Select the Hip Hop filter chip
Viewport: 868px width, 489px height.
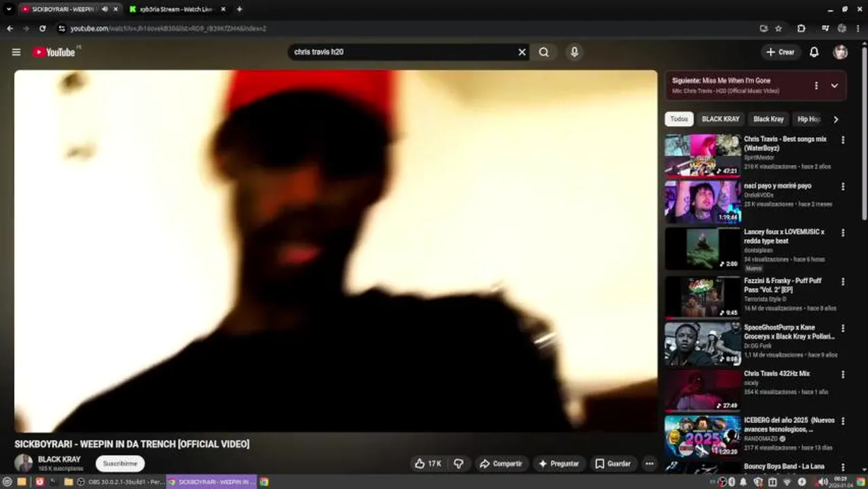tap(809, 119)
